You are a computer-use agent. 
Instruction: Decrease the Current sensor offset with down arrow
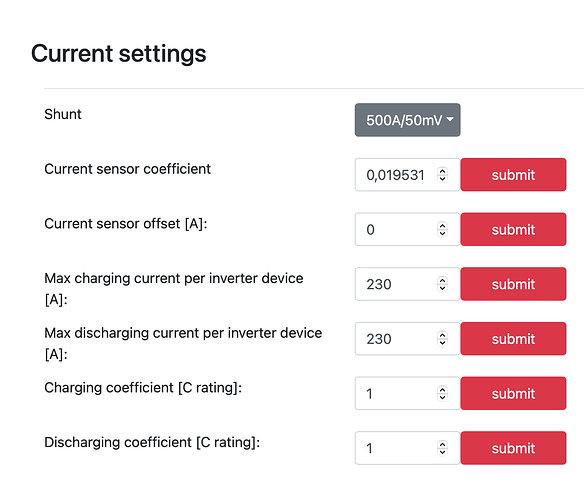point(442,233)
